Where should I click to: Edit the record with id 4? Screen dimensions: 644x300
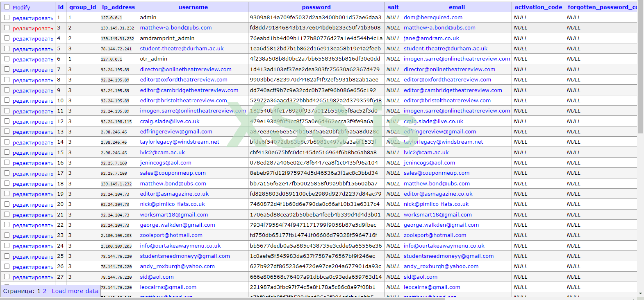point(33,38)
